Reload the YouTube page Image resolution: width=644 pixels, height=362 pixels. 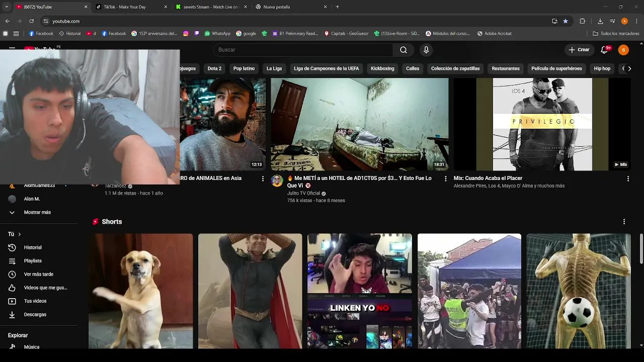point(31,21)
